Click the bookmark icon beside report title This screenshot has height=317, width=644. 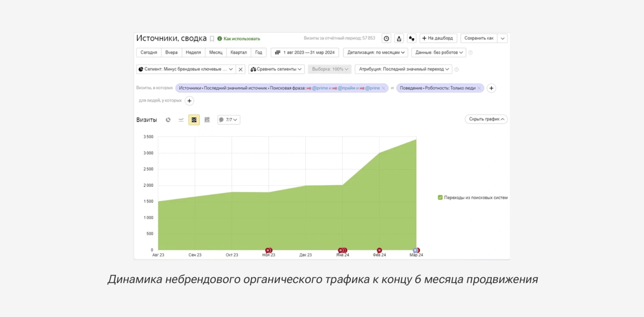[212, 39]
